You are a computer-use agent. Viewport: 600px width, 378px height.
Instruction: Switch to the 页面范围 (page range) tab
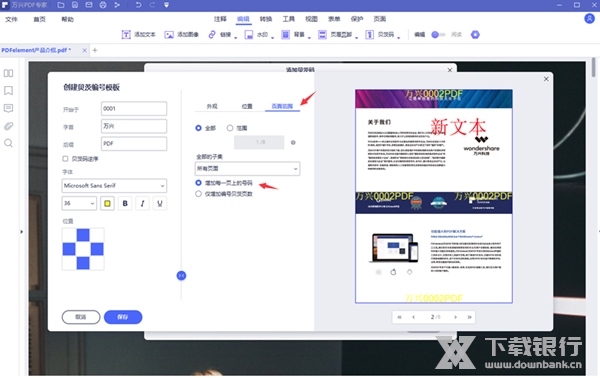(x=282, y=106)
